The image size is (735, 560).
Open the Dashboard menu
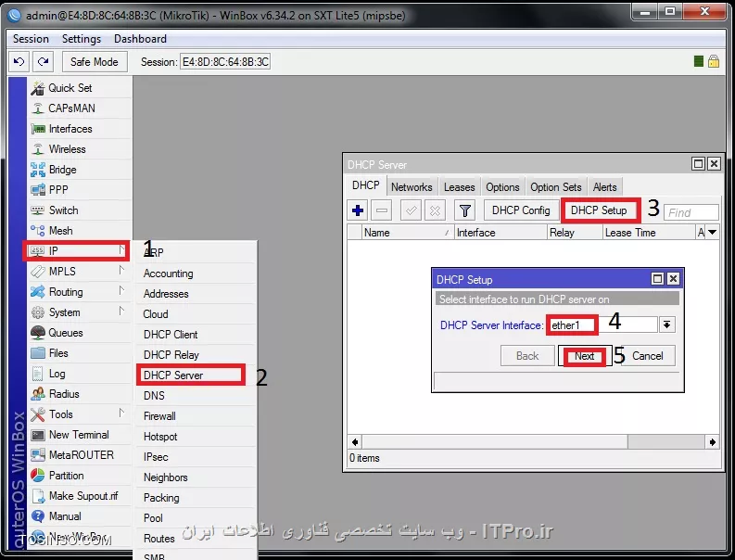tap(140, 39)
